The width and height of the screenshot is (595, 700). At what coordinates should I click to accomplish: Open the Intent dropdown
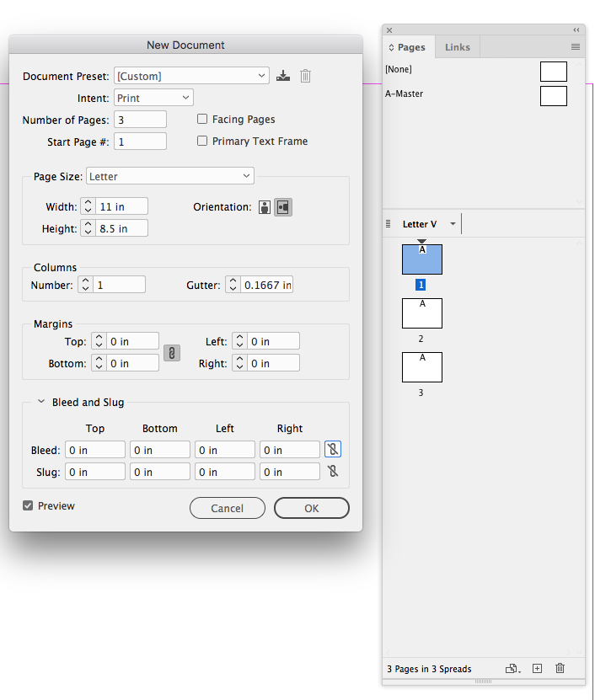pyautogui.click(x=153, y=97)
